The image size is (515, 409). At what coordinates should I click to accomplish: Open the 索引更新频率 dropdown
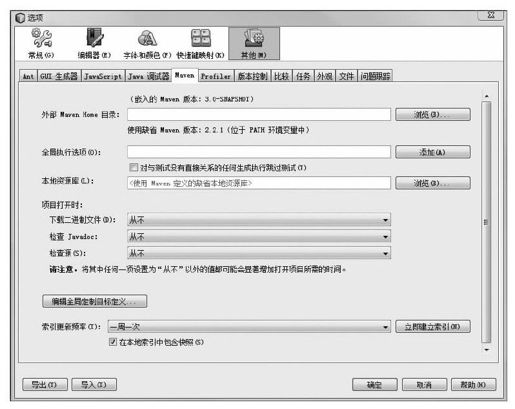(249, 327)
